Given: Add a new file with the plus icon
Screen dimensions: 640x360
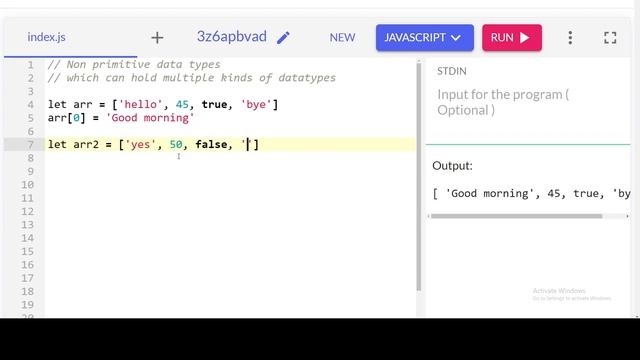Looking at the screenshot, I should pos(157,38).
